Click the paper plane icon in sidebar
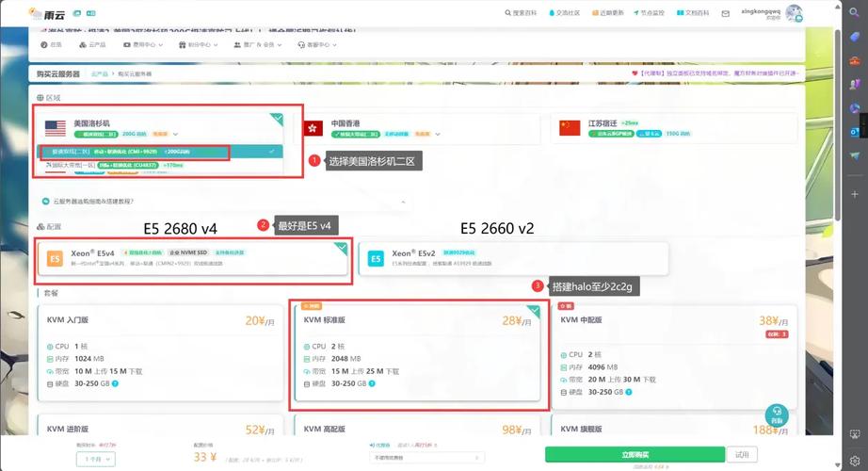Image resolution: width=868 pixels, height=471 pixels. tap(855, 156)
